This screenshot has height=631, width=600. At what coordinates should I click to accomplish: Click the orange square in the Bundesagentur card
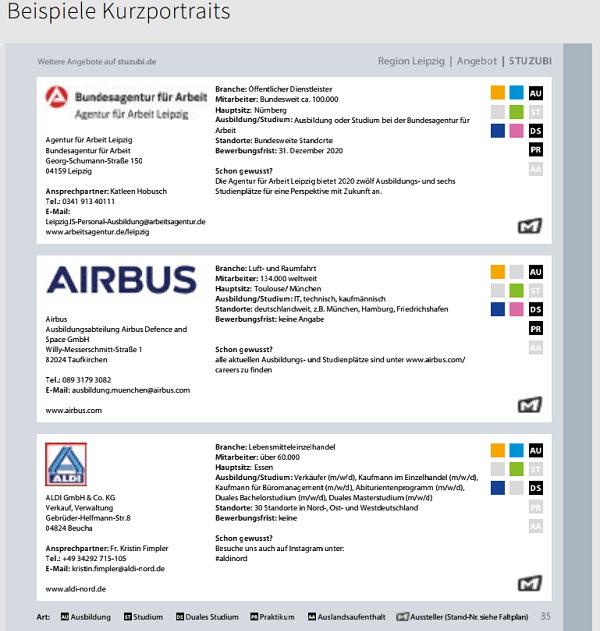tap(498, 93)
